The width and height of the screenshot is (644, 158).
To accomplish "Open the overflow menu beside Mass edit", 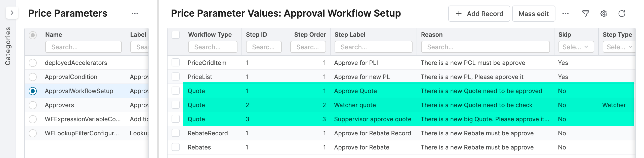I will 566,14.
